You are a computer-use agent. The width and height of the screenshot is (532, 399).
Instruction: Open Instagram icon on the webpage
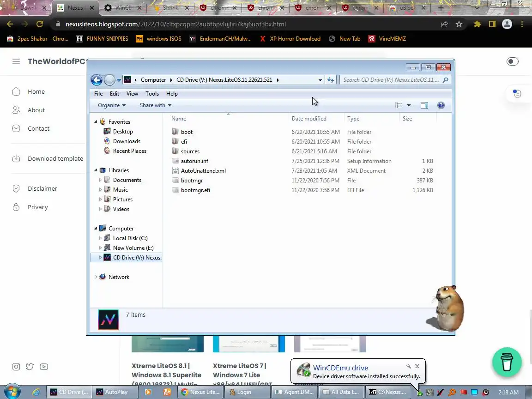(x=16, y=367)
